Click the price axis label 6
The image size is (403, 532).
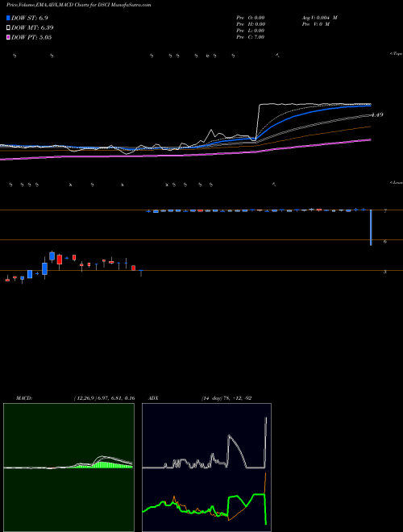pyautogui.click(x=385, y=241)
